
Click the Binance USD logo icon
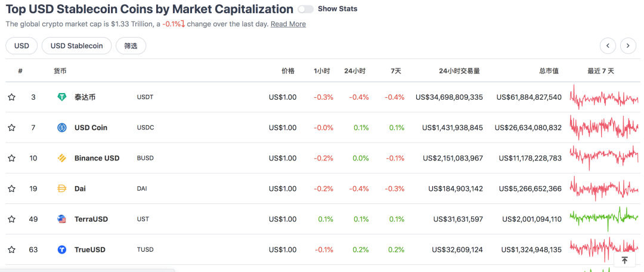coord(62,158)
